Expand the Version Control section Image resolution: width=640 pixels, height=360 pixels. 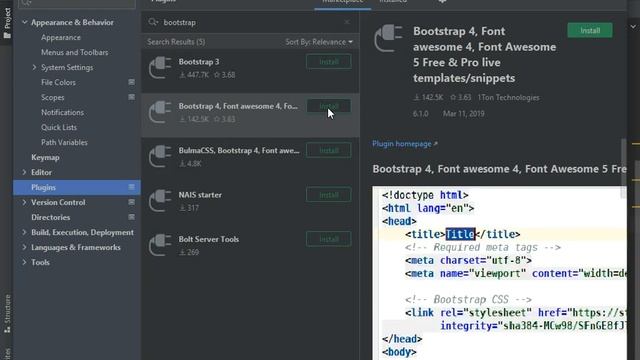24,202
